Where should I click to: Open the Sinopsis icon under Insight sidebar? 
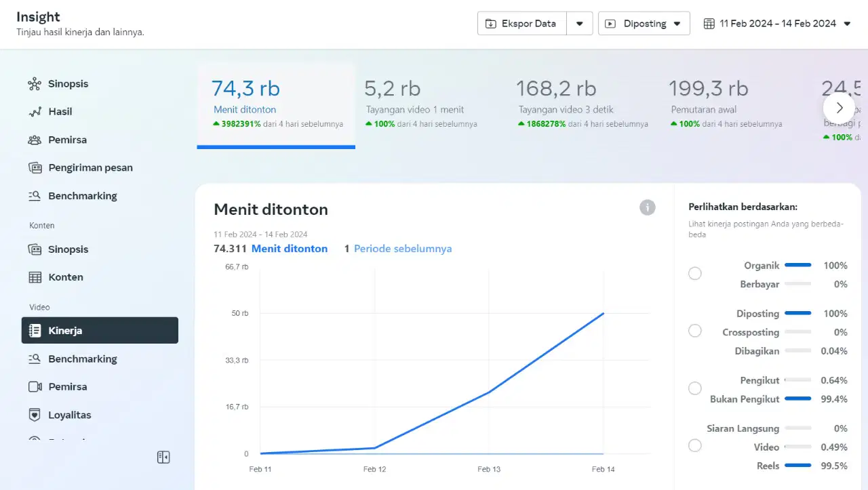pyautogui.click(x=35, y=84)
